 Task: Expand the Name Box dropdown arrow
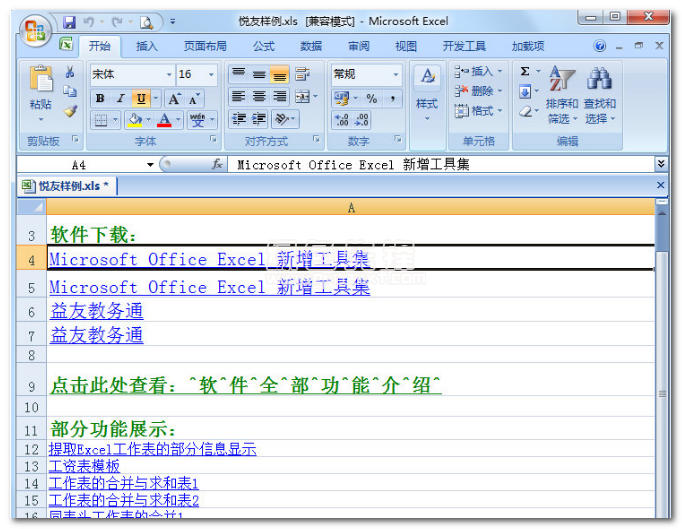coord(150,165)
